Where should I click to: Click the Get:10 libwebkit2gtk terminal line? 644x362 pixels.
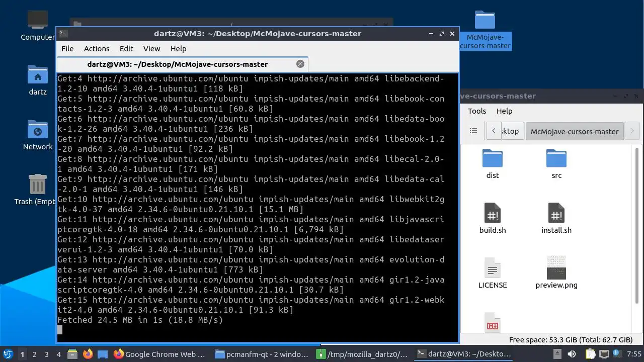click(x=251, y=204)
